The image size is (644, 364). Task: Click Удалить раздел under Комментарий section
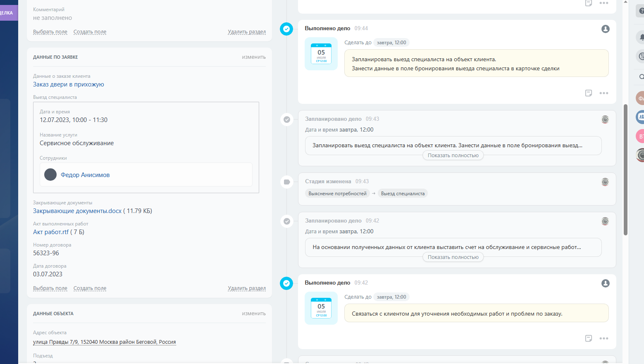[247, 32]
